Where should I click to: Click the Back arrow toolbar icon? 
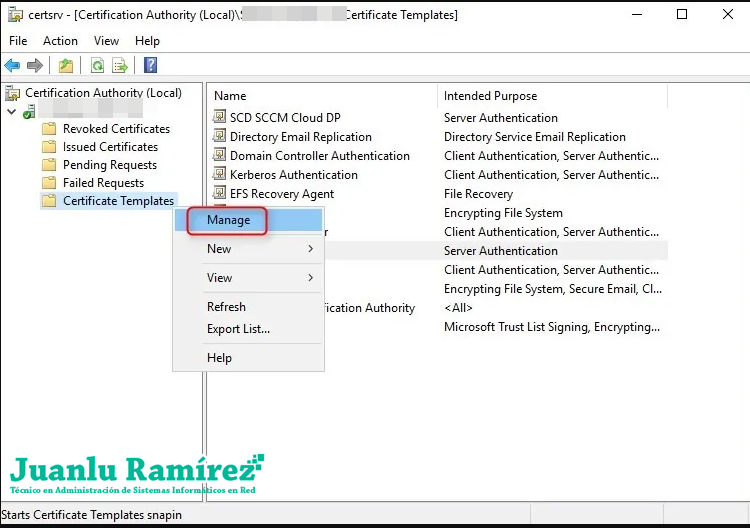[12, 66]
